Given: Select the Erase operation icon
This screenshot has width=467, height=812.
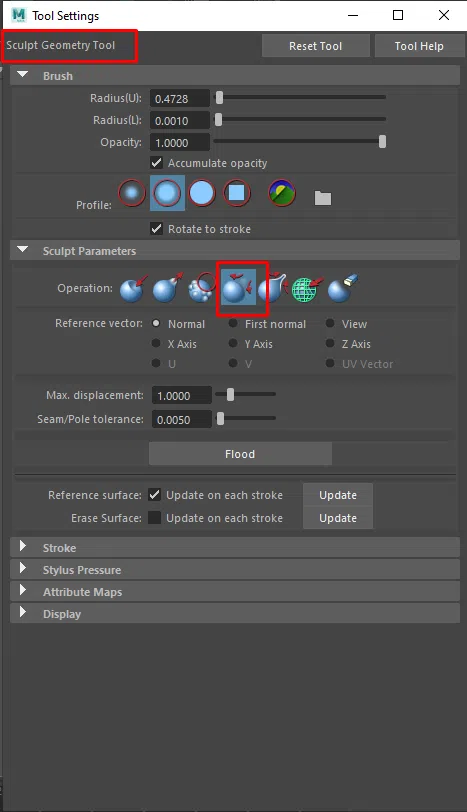Looking at the screenshot, I should 343,288.
